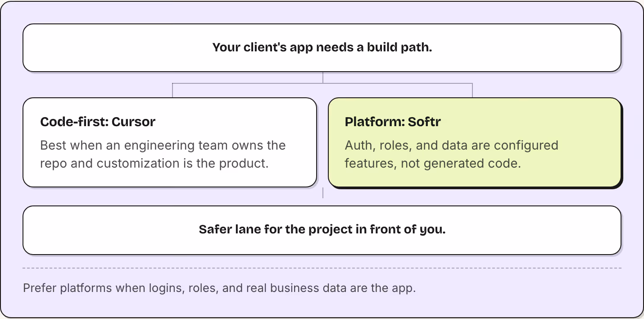This screenshot has width=644, height=319.
Task: Click text "Best when an engineering team owns the"
Action: click(x=163, y=146)
